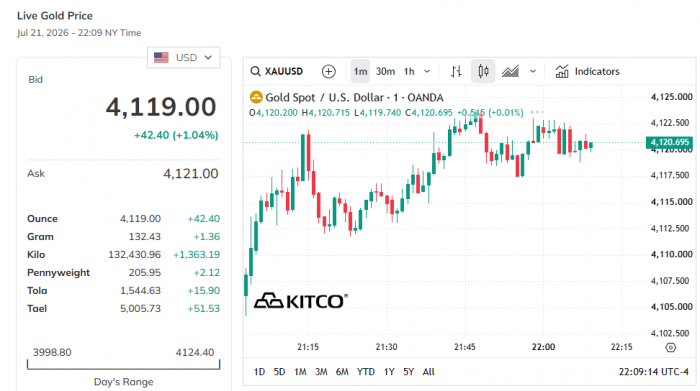
Task: Click the Day's Range bar
Action: click(124, 365)
